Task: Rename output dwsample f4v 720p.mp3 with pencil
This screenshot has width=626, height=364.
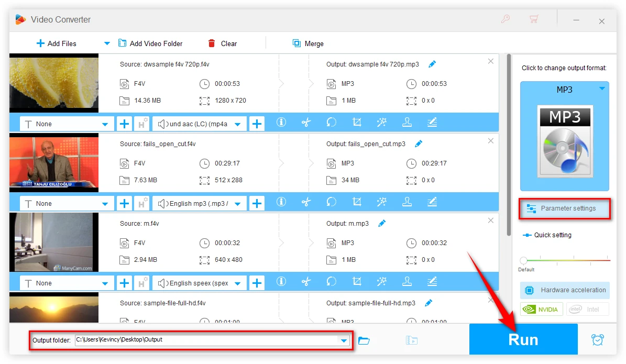Action: point(432,64)
